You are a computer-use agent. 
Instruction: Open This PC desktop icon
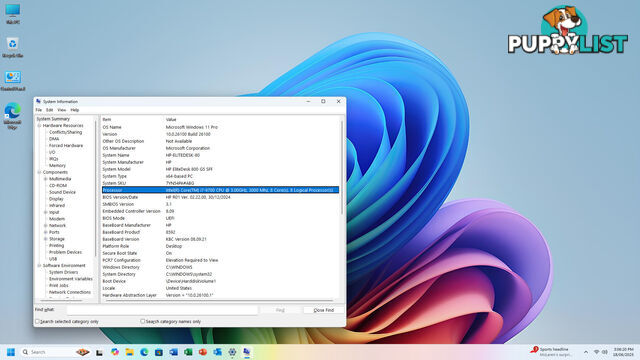coord(13,13)
